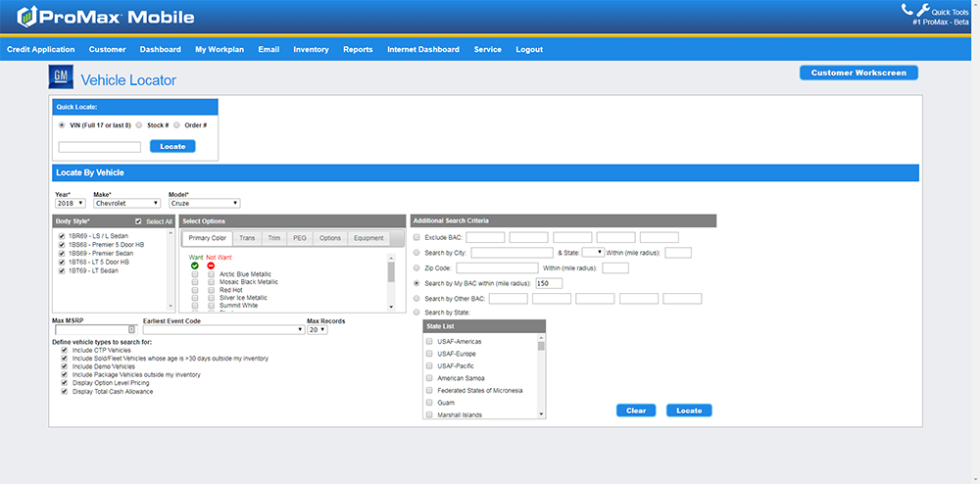Screen dimensions: 980x484
Task: Click the Customer Workscreen button
Action: (x=858, y=73)
